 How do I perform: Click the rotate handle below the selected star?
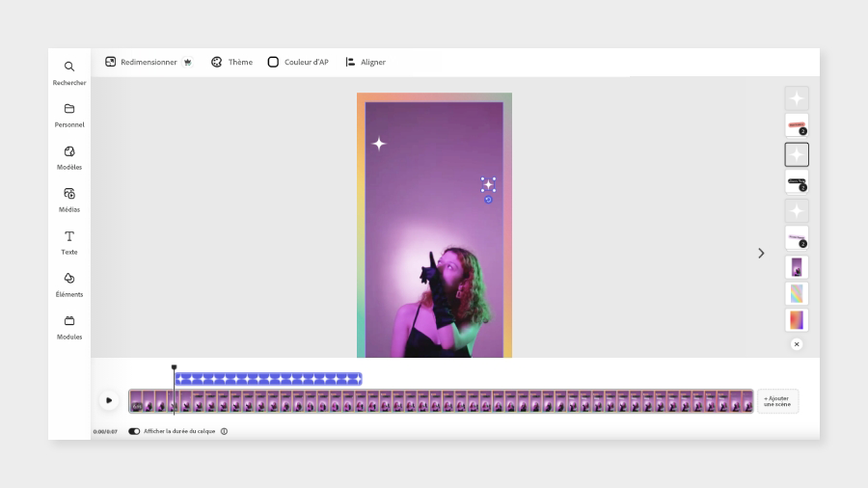coord(488,200)
